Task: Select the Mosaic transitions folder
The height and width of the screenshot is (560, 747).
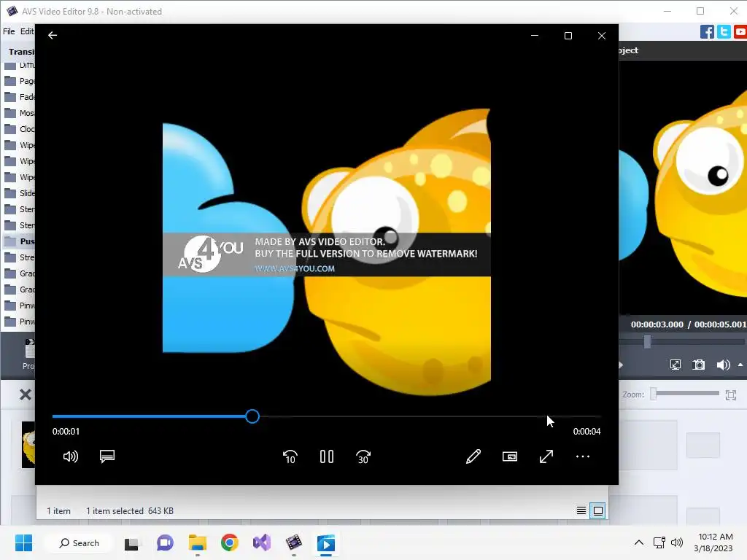Action: (x=19, y=113)
